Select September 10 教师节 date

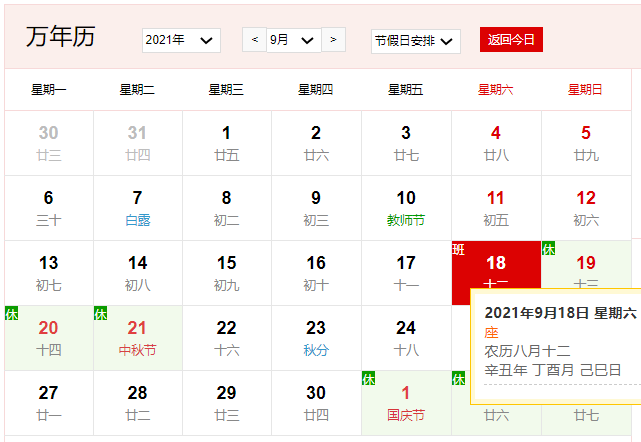[x=406, y=208]
